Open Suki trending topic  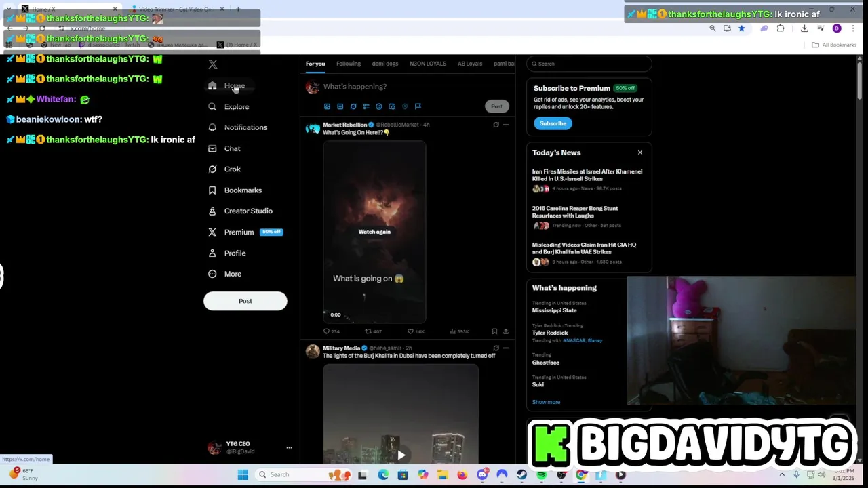[x=538, y=384]
